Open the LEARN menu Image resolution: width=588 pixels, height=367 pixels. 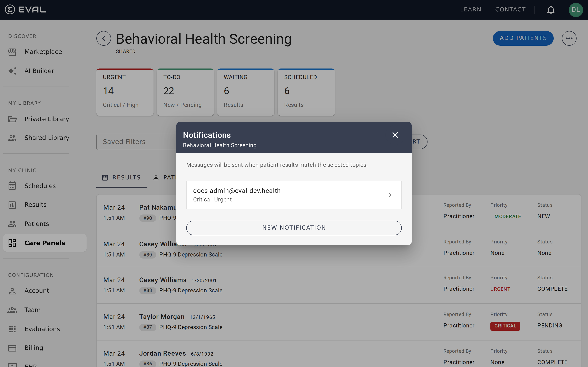point(470,9)
